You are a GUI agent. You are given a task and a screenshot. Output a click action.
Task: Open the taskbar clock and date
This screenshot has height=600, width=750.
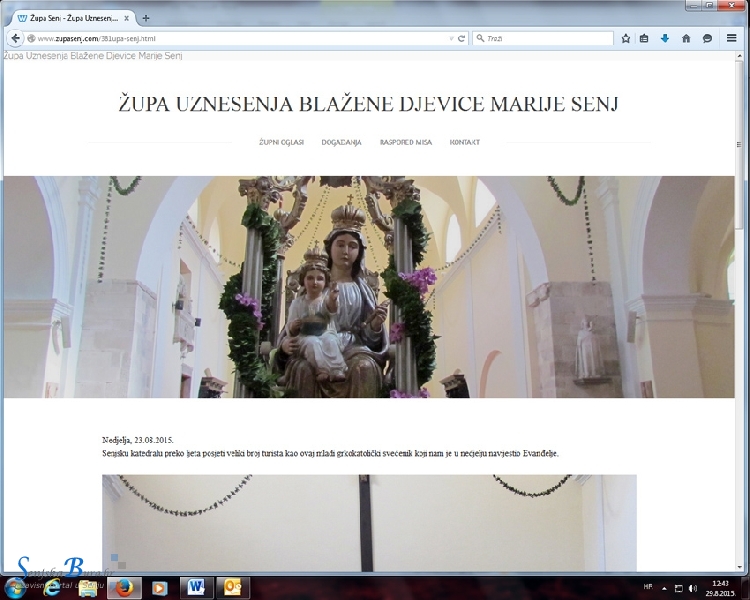720,588
